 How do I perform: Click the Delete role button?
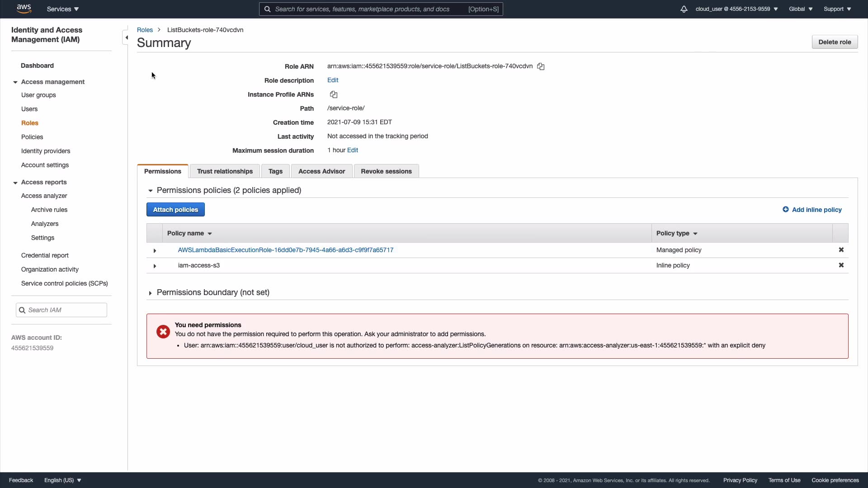pos(834,42)
